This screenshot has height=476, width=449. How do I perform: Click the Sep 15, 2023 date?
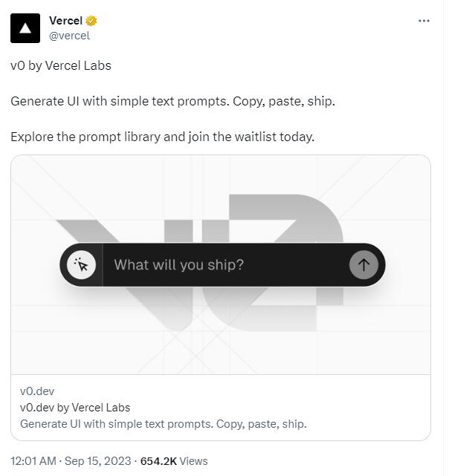[98, 461]
